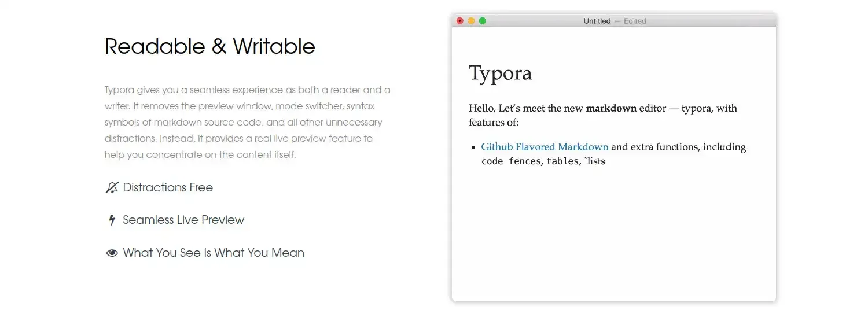Click the square bullet marker in the list
868x310 pixels.
click(x=473, y=147)
